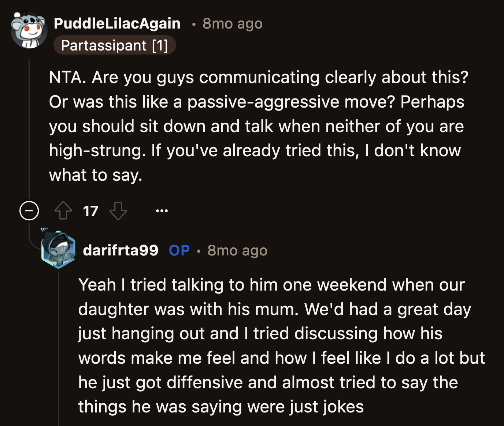Open username PuddleLilacAgain's profile
Viewport: 504px width, 426px height.
(x=117, y=23)
